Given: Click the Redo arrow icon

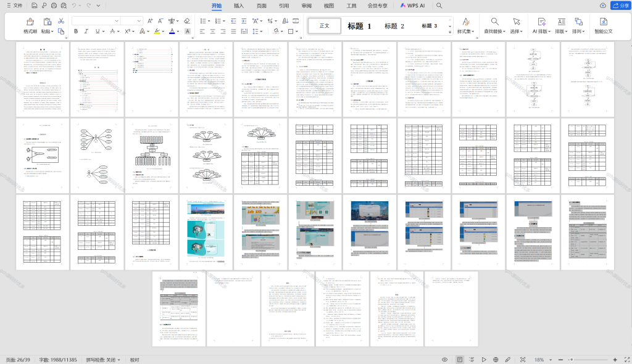Looking at the screenshot, I should coord(89,6).
